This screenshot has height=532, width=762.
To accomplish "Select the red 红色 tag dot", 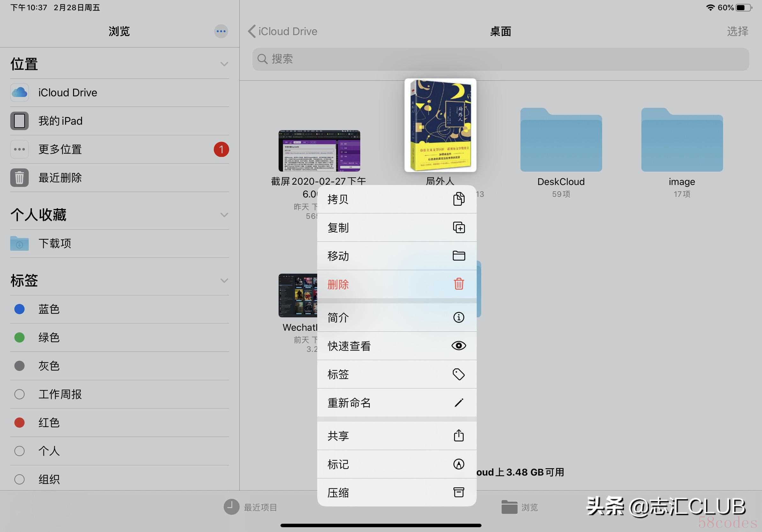I will pos(19,423).
